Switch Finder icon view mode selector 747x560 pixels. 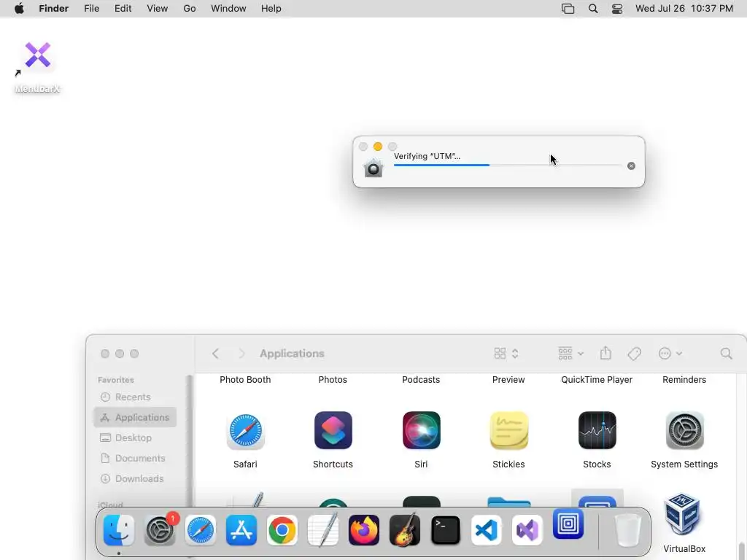[506, 354]
